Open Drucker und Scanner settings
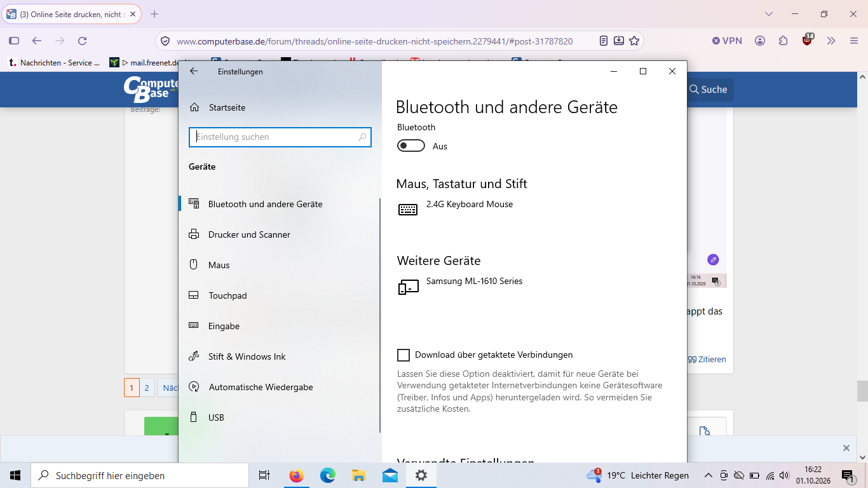 [280, 234]
